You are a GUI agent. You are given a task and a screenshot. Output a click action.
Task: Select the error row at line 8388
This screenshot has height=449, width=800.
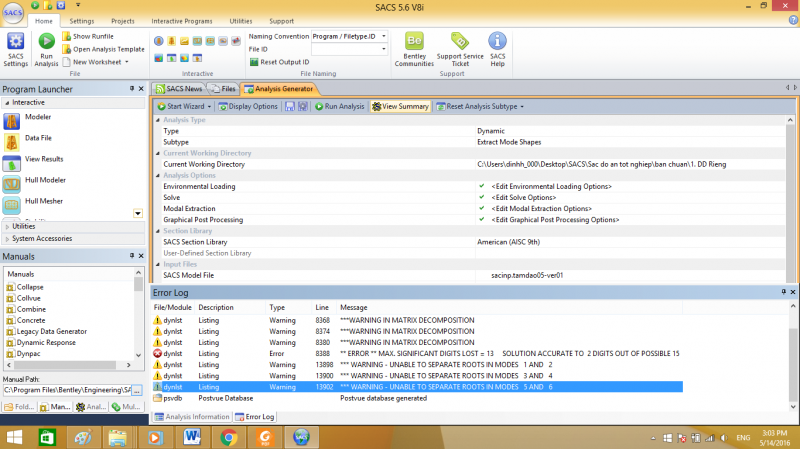(x=417, y=354)
